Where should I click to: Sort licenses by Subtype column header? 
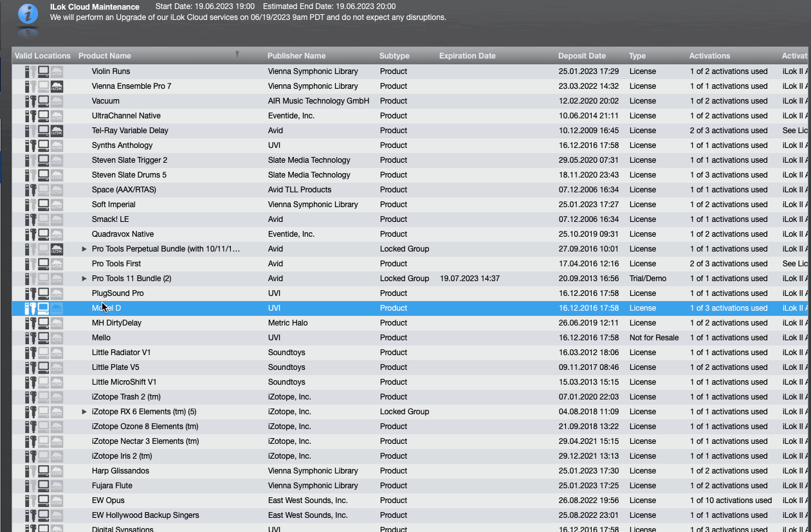tap(394, 56)
